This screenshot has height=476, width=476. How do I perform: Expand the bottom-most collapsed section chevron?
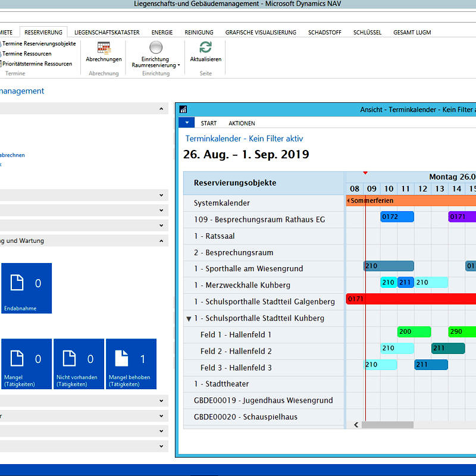pyautogui.click(x=161, y=446)
